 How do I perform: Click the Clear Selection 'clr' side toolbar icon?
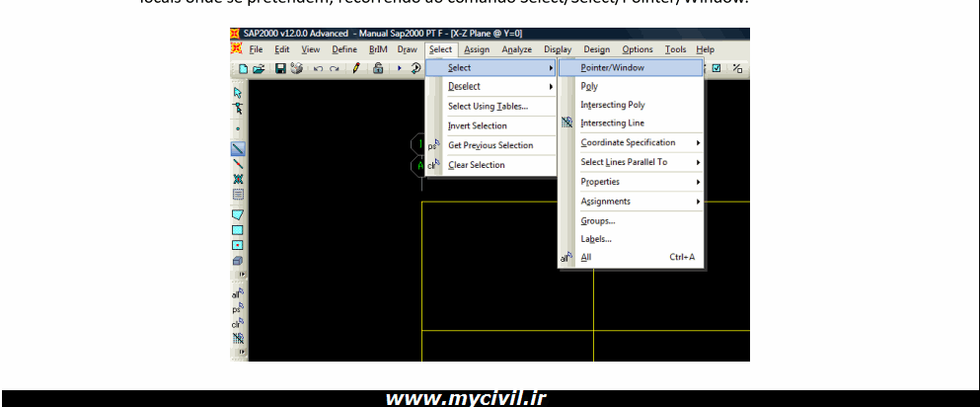pyautogui.click(x=238, y=323)
